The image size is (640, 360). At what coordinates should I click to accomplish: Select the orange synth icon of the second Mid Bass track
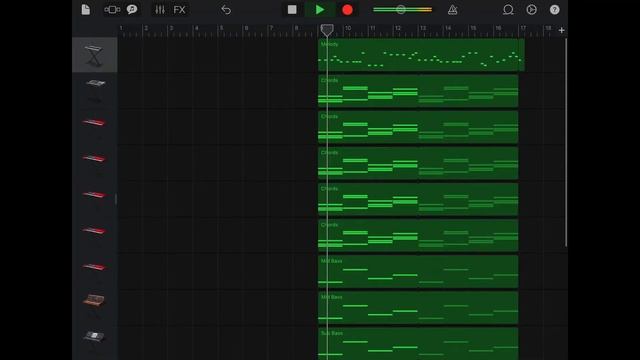(94, 300)
